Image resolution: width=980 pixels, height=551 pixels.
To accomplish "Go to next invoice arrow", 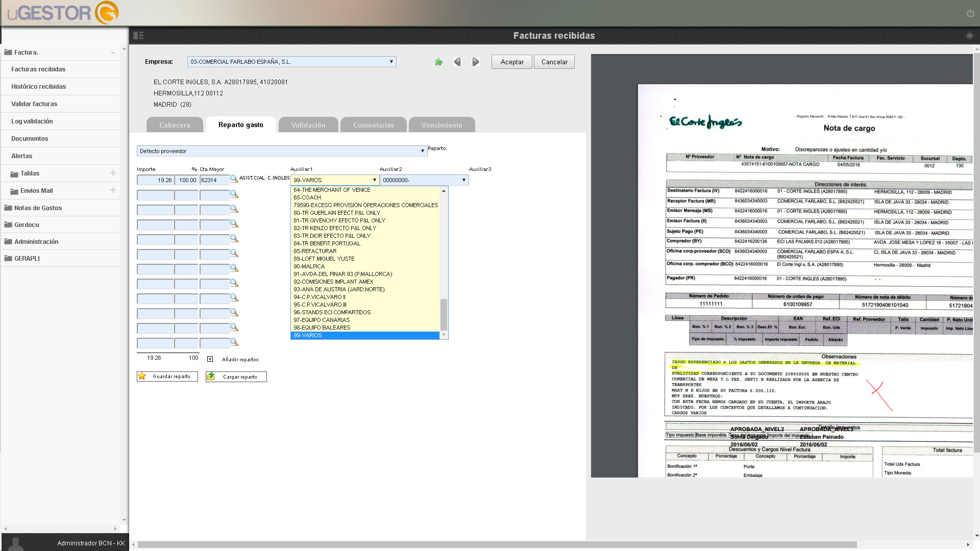I will coord(476,62).
